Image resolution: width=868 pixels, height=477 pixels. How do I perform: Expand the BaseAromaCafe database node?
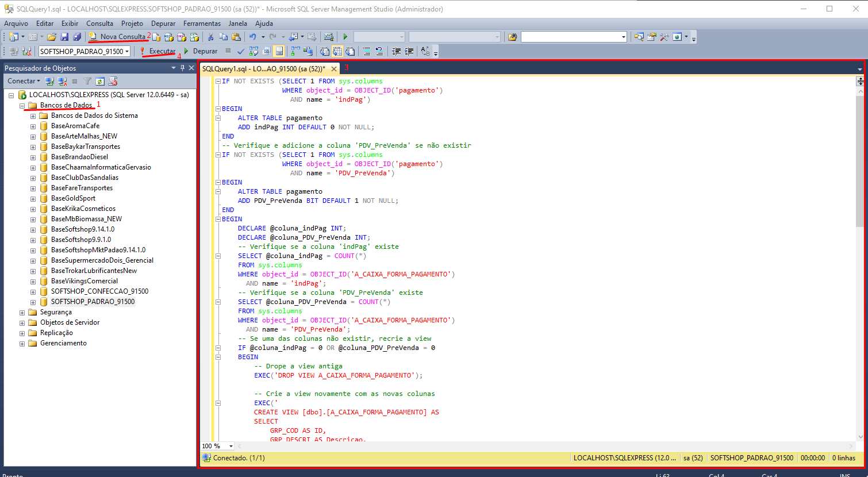(x=33, y=126)
